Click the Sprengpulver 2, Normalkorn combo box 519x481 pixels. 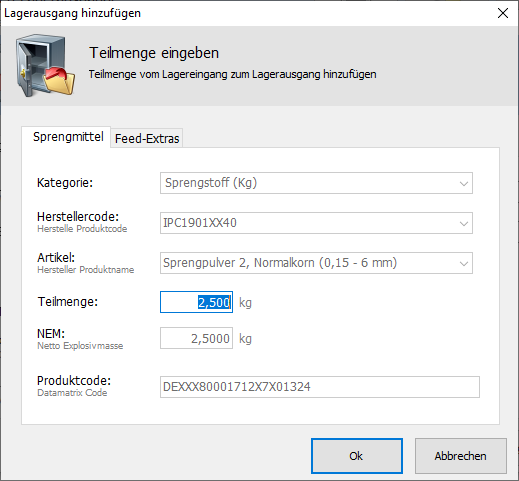pyautogui.click(x=316, y=263)
